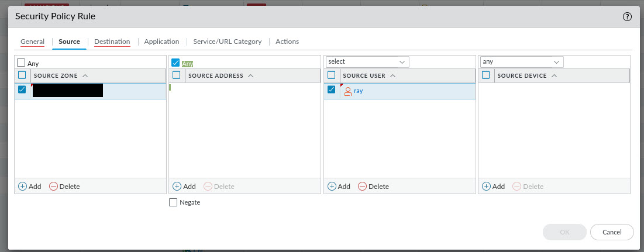Click the greyed-out OK button
Screen dimensions: 644x252
(x=564, y=232)
